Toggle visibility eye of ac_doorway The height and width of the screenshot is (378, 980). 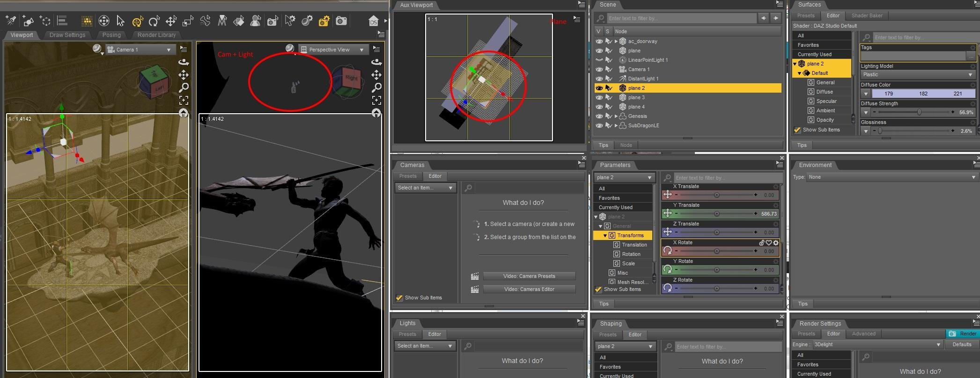click(x=599, y=41)
